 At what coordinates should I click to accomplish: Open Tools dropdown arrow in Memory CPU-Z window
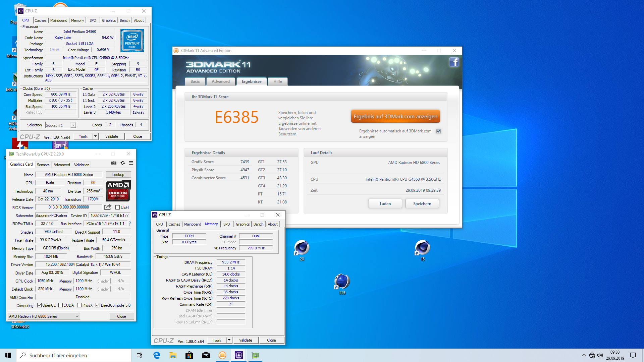point(229,340)
